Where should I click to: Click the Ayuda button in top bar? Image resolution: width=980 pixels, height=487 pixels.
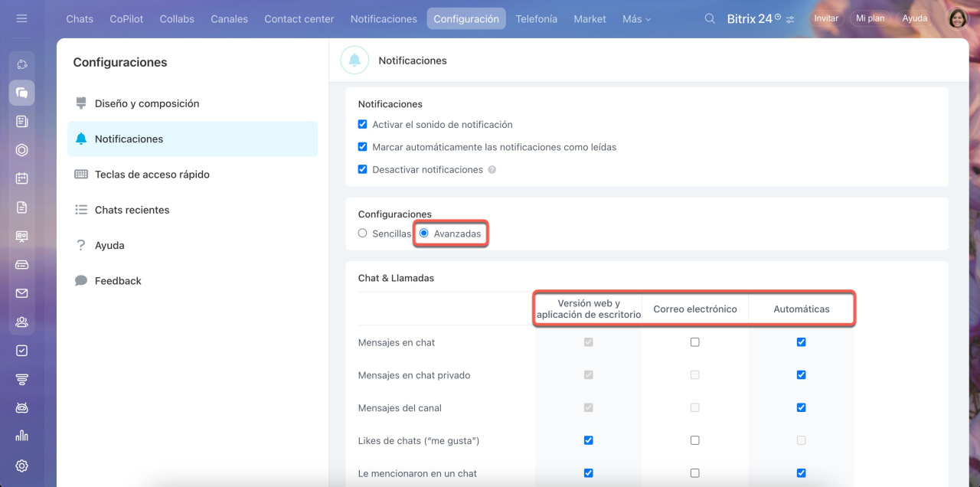click(x=915, y=18)
